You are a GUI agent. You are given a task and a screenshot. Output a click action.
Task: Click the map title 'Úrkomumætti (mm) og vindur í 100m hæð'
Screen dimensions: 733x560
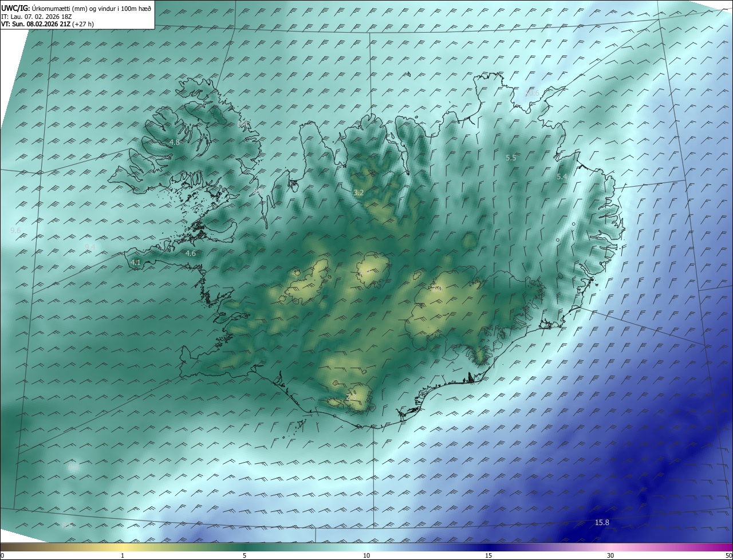tap(92, 7)
